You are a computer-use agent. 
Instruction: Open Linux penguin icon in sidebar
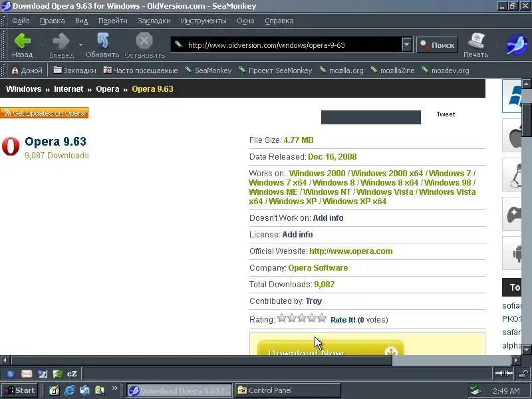[512, 175]
